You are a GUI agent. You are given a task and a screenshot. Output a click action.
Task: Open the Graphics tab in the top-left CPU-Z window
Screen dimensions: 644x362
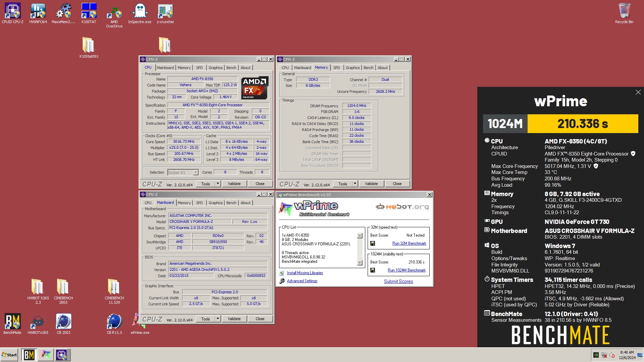(x=215, y=68)
